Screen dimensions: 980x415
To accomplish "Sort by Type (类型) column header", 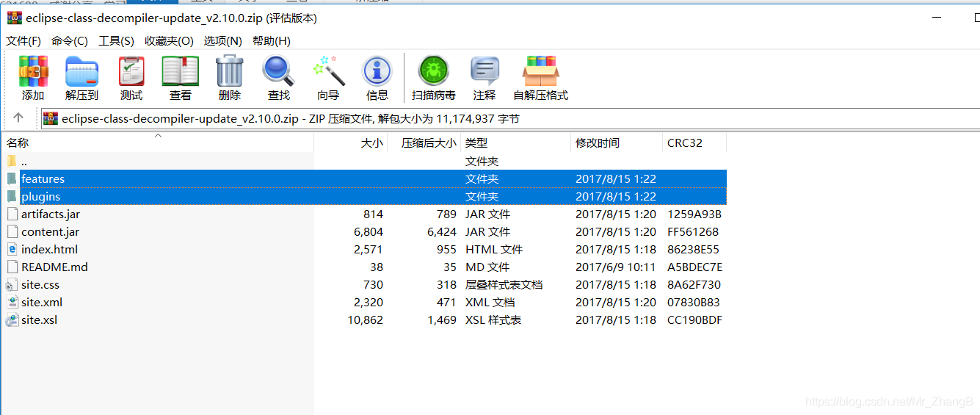I will click(x=515, y=143).
